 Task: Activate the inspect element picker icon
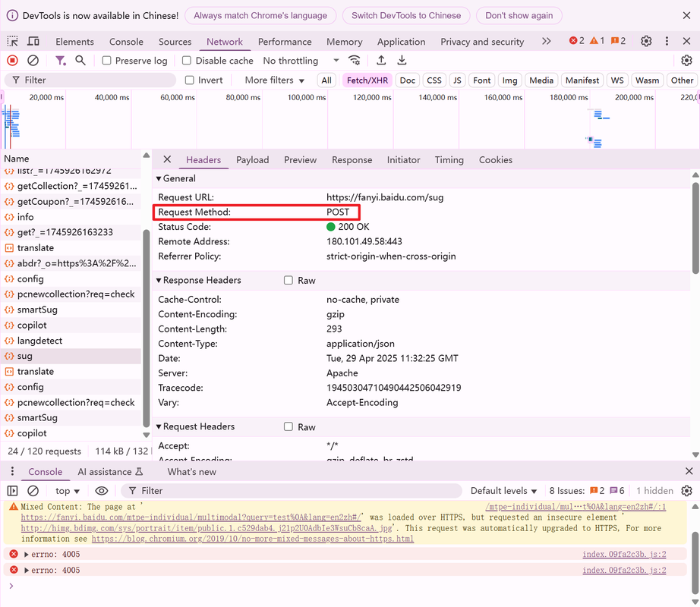[12, 42]
